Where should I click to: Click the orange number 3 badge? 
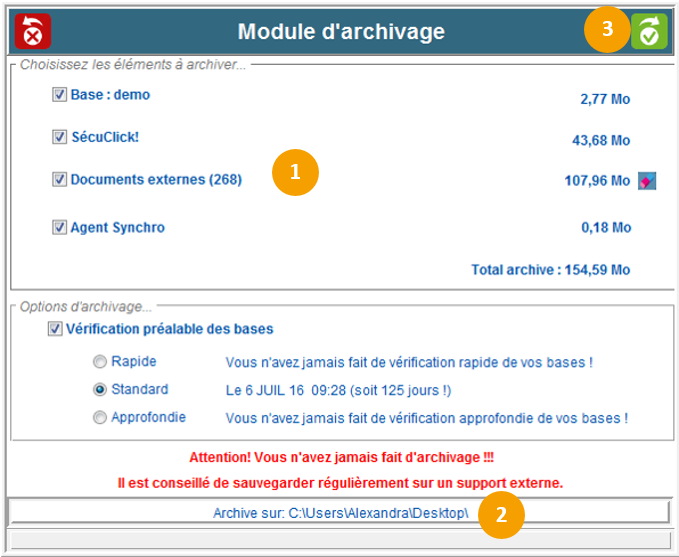[607, 30]
